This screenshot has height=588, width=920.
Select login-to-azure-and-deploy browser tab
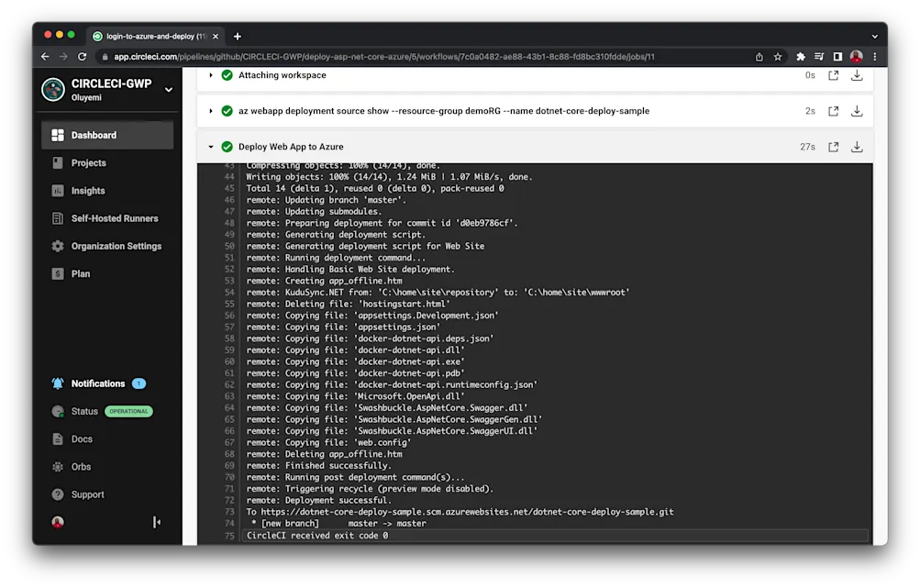(x=156, y=37)
